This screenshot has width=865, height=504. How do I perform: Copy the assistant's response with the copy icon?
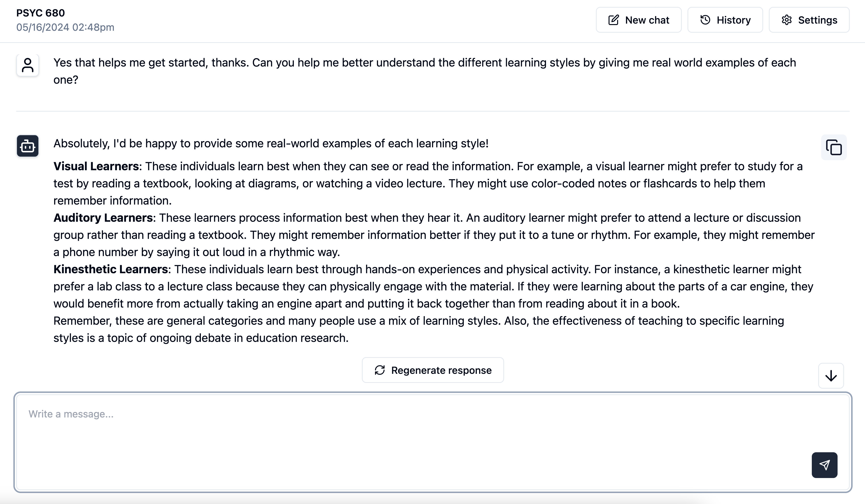pos(834,148)
